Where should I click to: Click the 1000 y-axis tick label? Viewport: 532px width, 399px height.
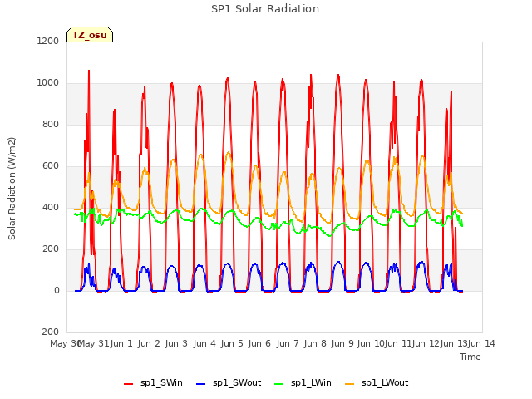(48, 83)
